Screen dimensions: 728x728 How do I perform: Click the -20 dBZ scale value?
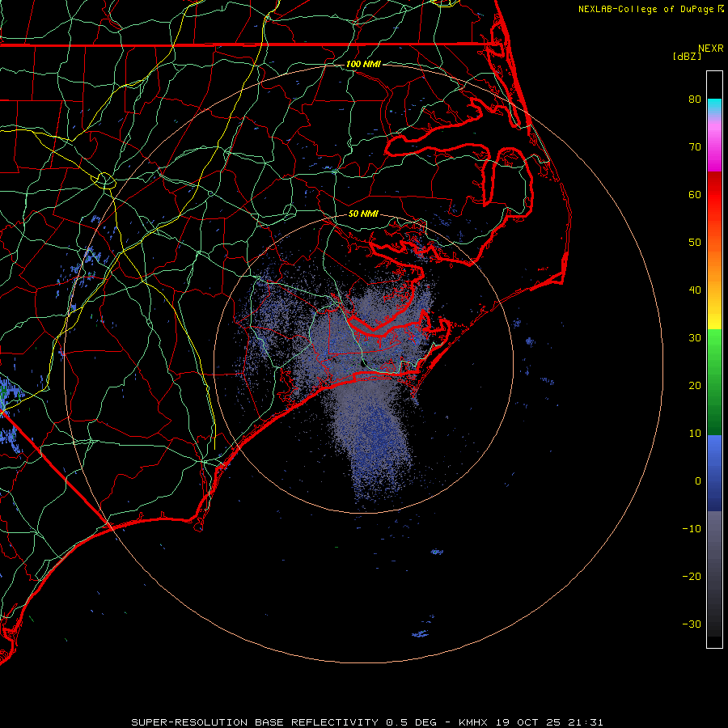pyautogui.click(x=692, y=576)
